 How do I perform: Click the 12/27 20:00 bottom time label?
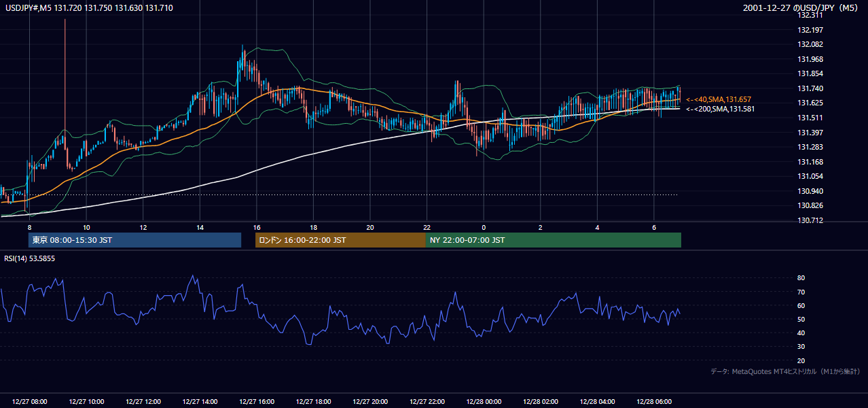click(x=370, y=402)
